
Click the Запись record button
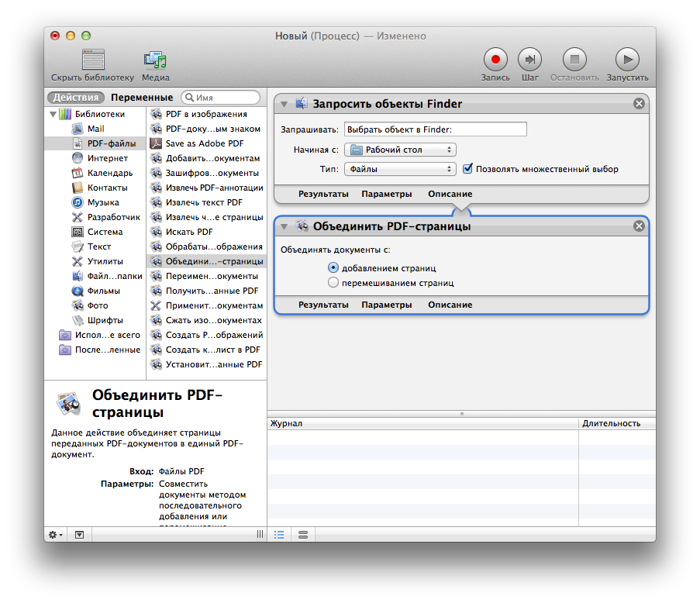tap(495, 60)
